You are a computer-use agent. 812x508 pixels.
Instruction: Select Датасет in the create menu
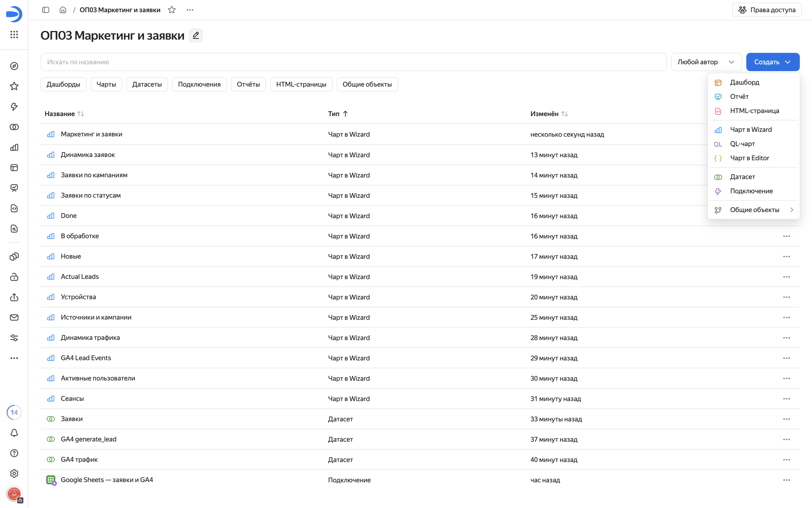click(x=754, y=177)
